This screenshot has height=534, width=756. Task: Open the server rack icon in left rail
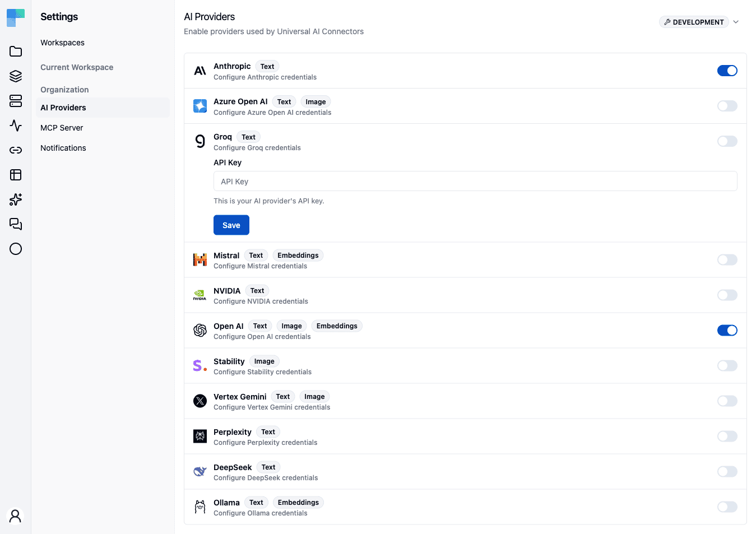pos(16,101)
